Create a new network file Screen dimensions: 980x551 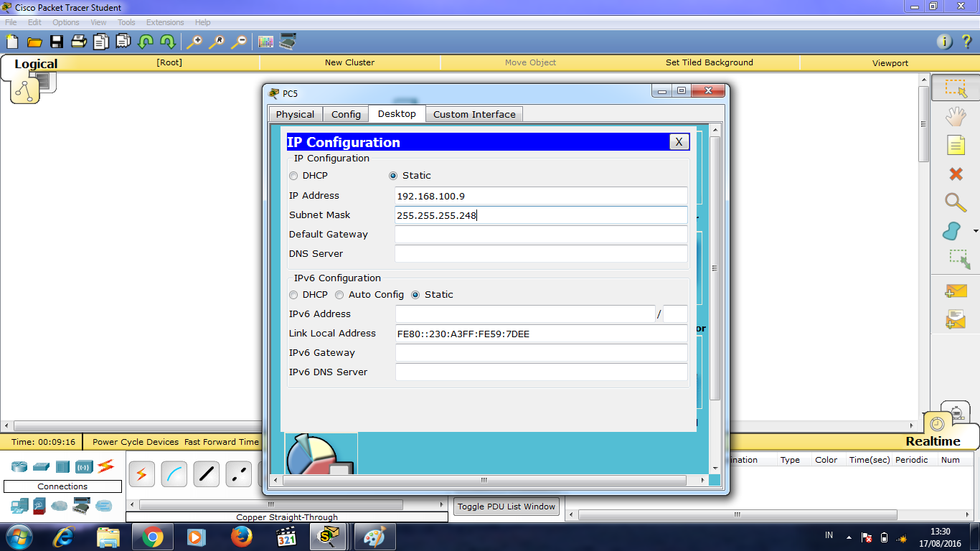tap(11, 42)
